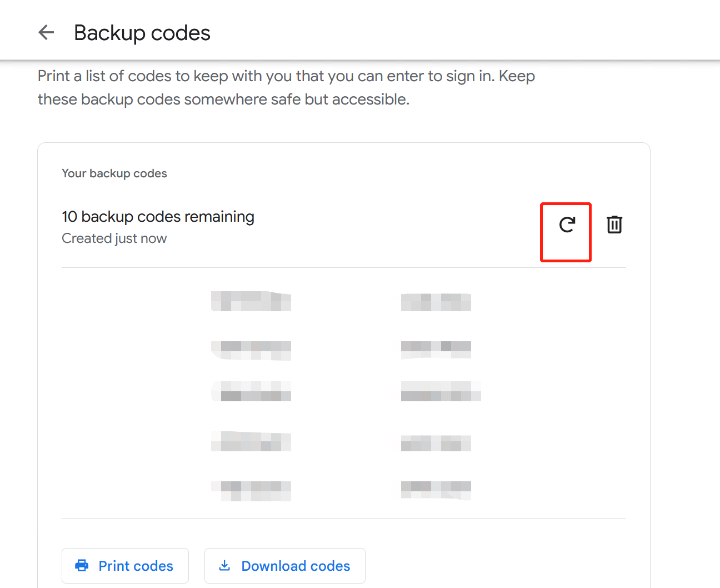Click the download arrow icon in Download codes
This screenshot has height=588, width=720.
tap(224, 566)
